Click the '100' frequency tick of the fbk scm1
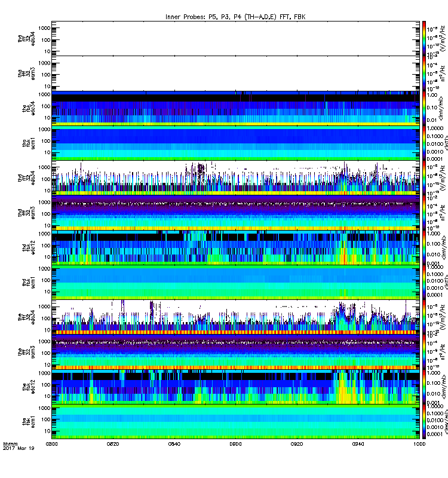Image resolution: width=448 pixels, height=478 pixels. click(46, 419)
